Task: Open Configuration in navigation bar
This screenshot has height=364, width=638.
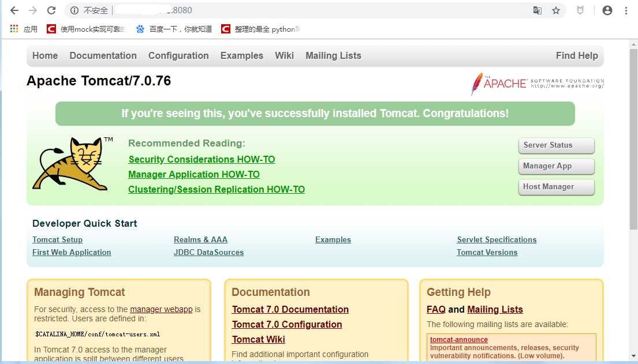Action: [178, 56]
